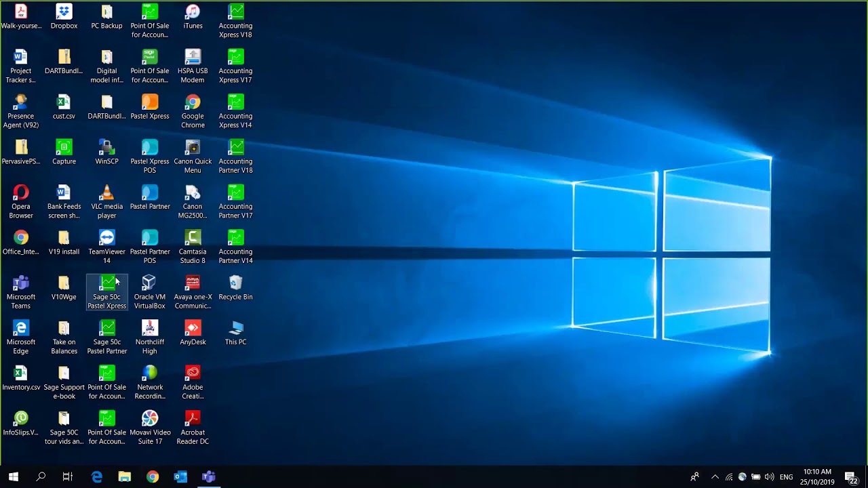
Task: Select the Sage 50c Pastel Xpress icon
Action: tap(107, 292)
